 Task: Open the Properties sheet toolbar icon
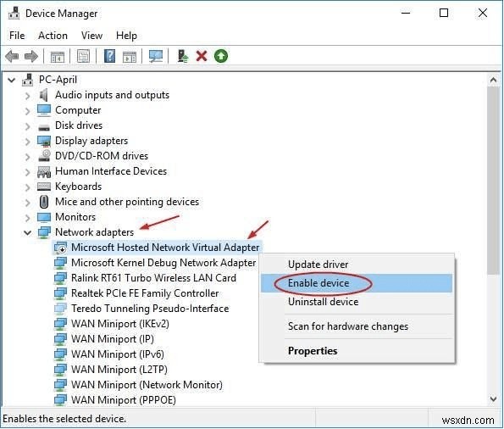[84, 56]
